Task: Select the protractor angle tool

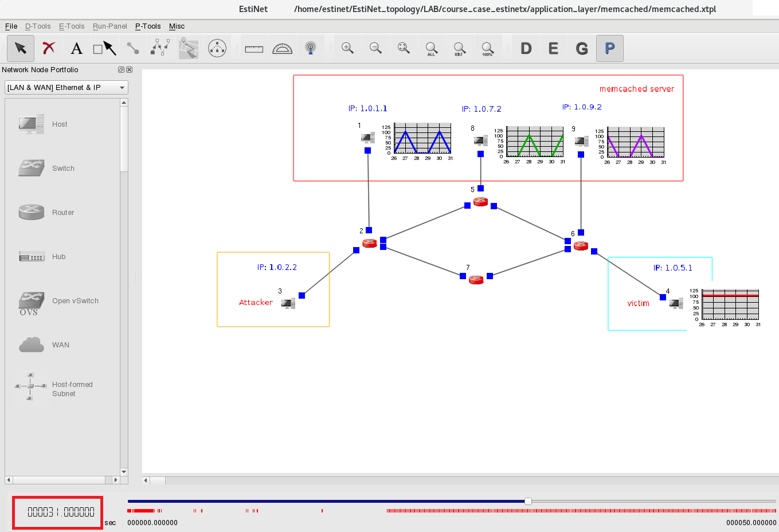Action: tap(282, 48)
